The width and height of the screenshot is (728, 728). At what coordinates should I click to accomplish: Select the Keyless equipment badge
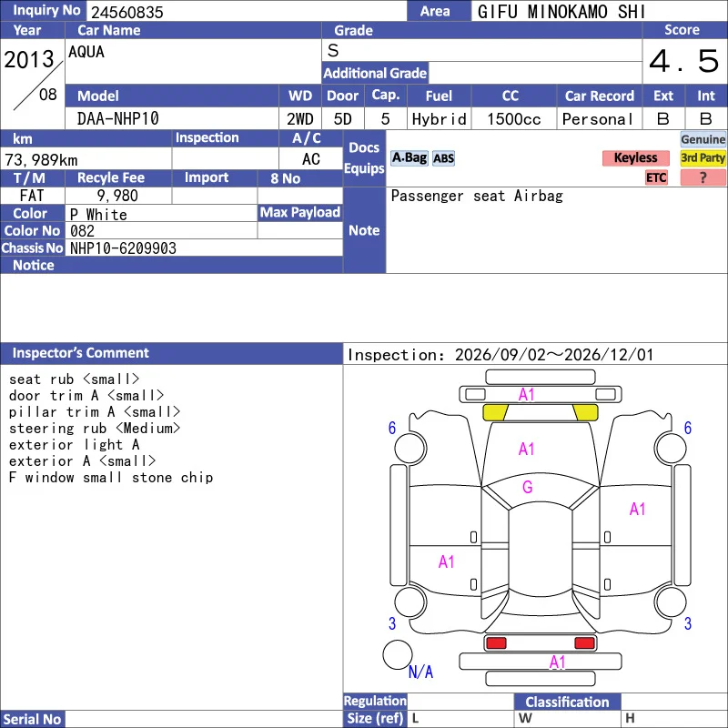[635, 157]
